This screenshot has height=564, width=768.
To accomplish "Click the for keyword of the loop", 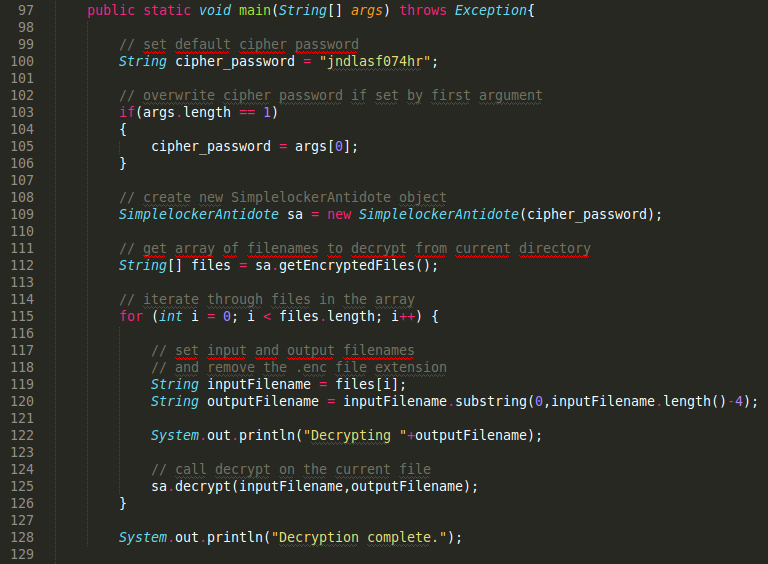I will tap(131, 316).
